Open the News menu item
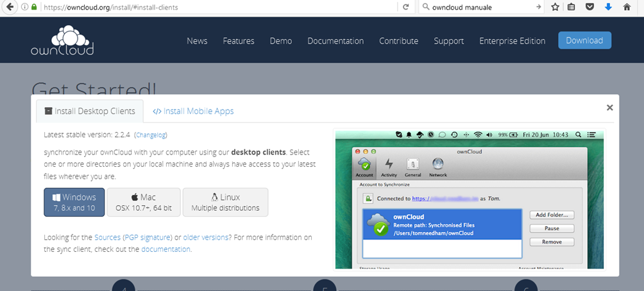 pyautogui.click(x=197, y=40)
